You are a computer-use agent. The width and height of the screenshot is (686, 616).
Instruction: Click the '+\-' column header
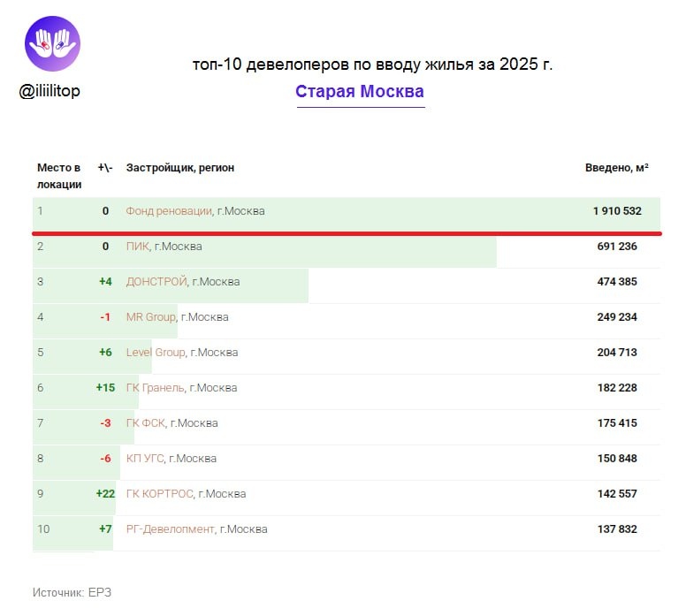[105, 168]
